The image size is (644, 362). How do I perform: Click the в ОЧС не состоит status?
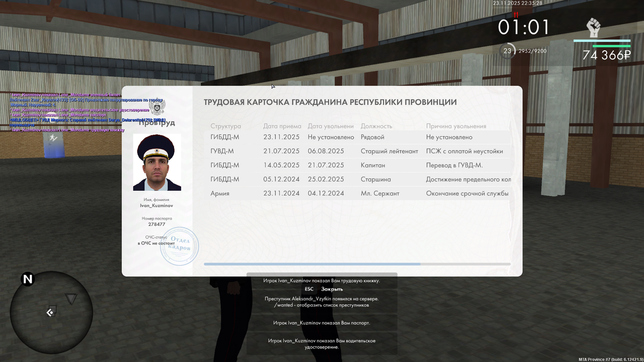(156, 243)
